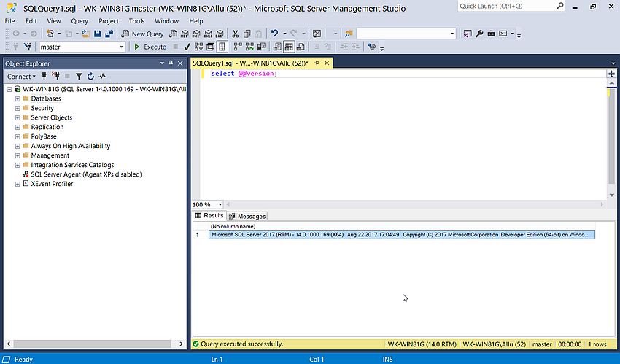The width and height of the screenshot is (620, 364).
Task: Expand the Replication folder
Action: pos(18,127)
